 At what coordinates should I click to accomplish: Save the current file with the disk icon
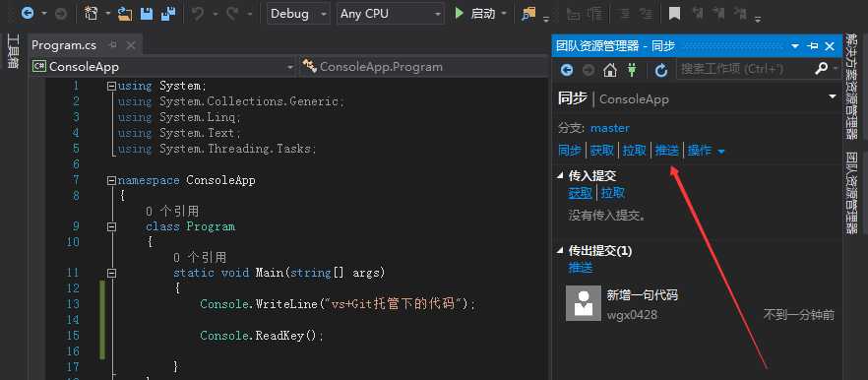click(147, 14)
